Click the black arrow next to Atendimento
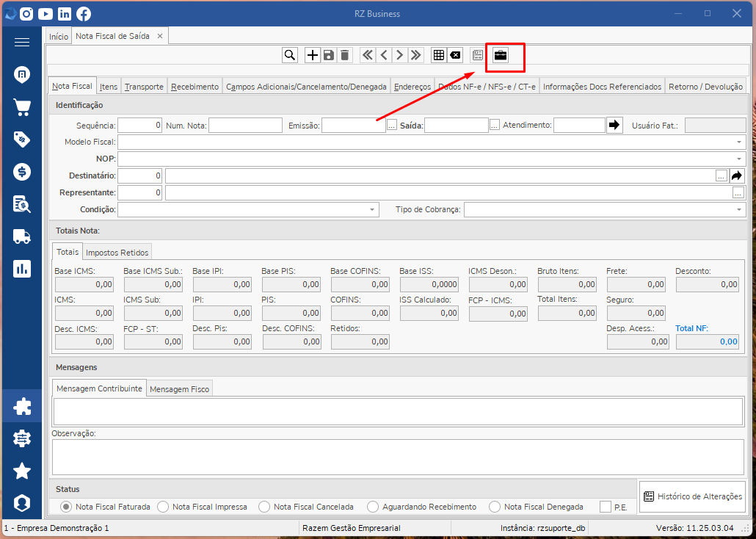 click(x=614, y=125)
